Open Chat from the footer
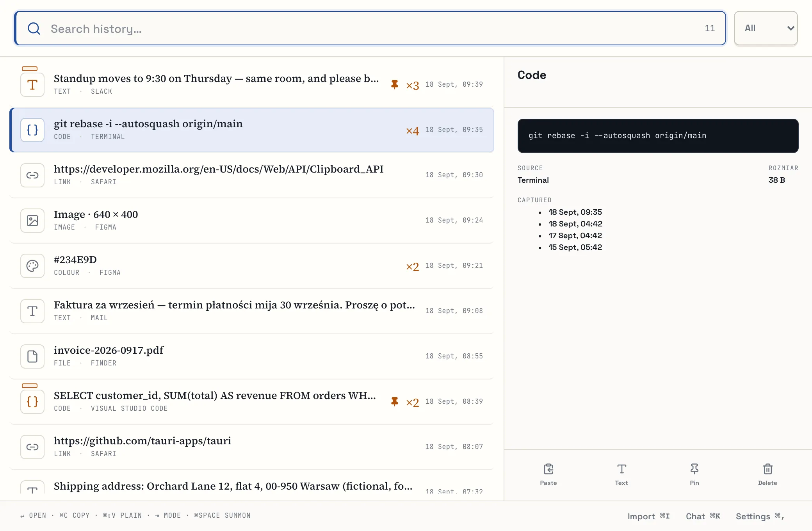The width and height of the screenshot is (812, 531). [703, 516]
